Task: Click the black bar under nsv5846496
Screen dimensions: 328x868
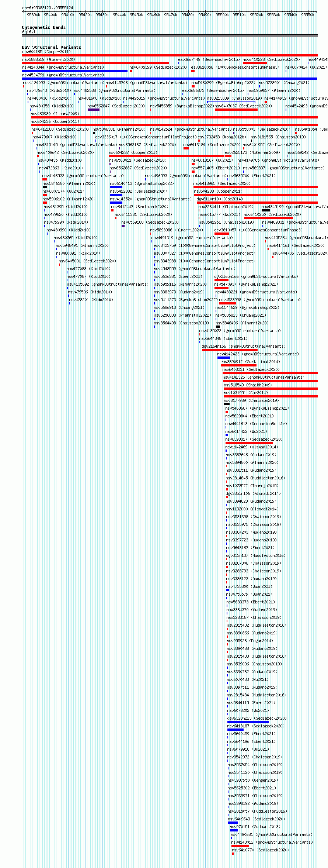Action: click(218, 327)
